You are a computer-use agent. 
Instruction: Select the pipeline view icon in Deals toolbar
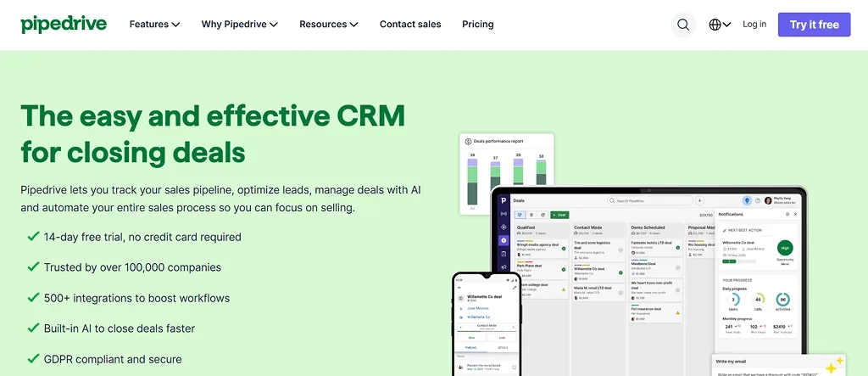click(520, 215)
